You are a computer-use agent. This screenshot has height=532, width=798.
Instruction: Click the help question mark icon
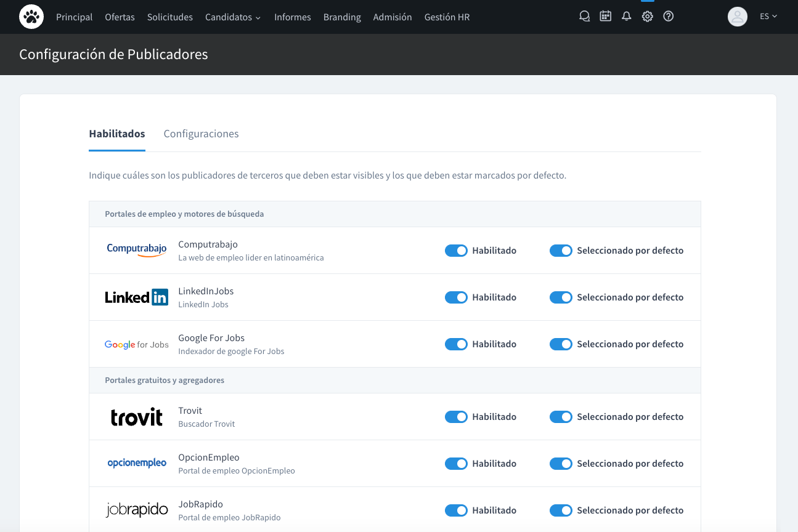click(x=668, y=17)
